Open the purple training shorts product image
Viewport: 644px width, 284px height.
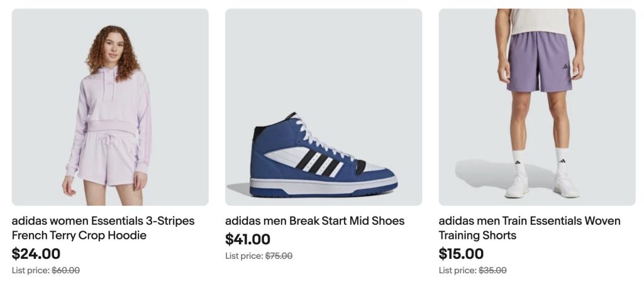(x=536, y=106)
